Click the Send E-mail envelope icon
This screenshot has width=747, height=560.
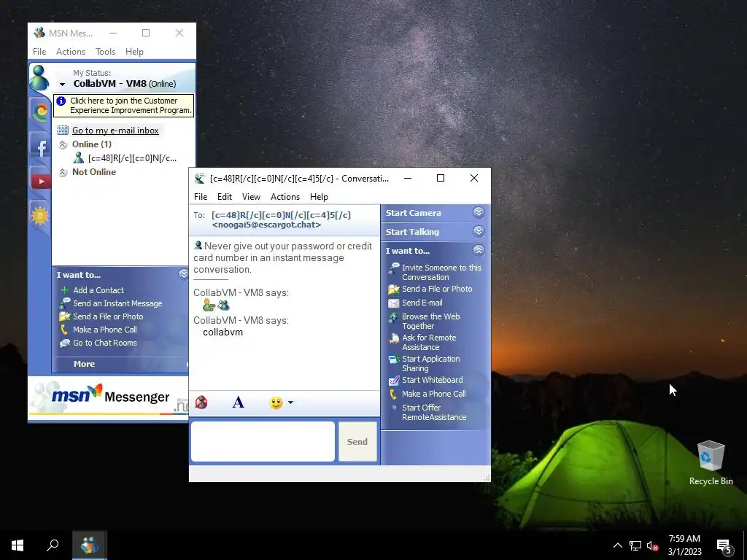pyautogui.click(x=393, y=303)
